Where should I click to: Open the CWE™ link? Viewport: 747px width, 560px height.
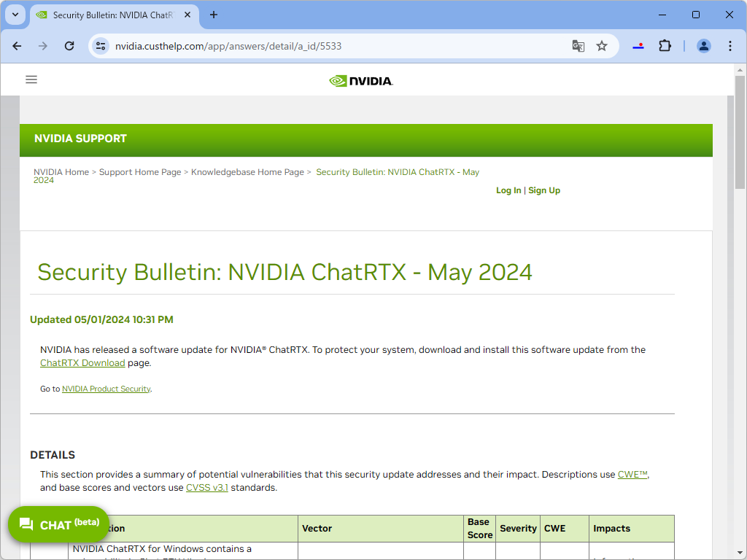[632, 474]
